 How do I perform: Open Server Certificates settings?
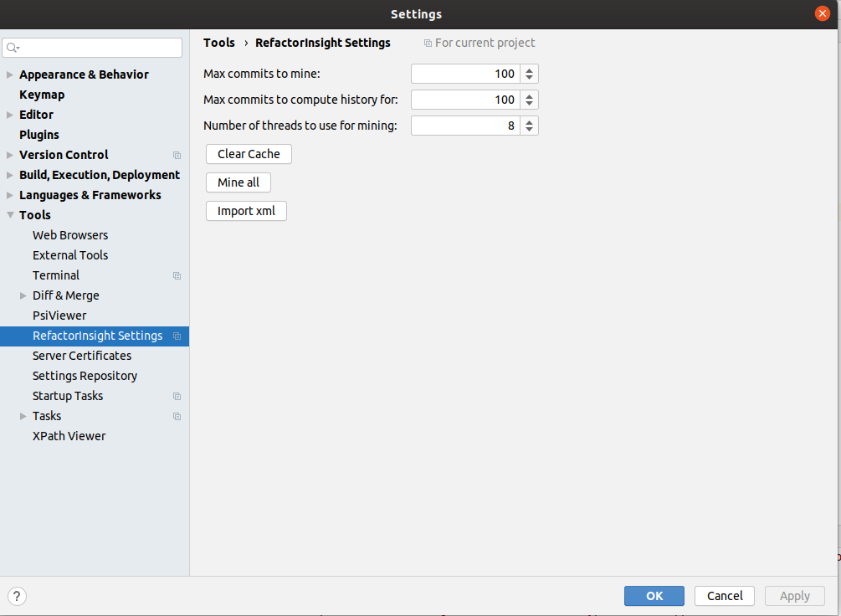pyautogui.click(x=81, y=356)
